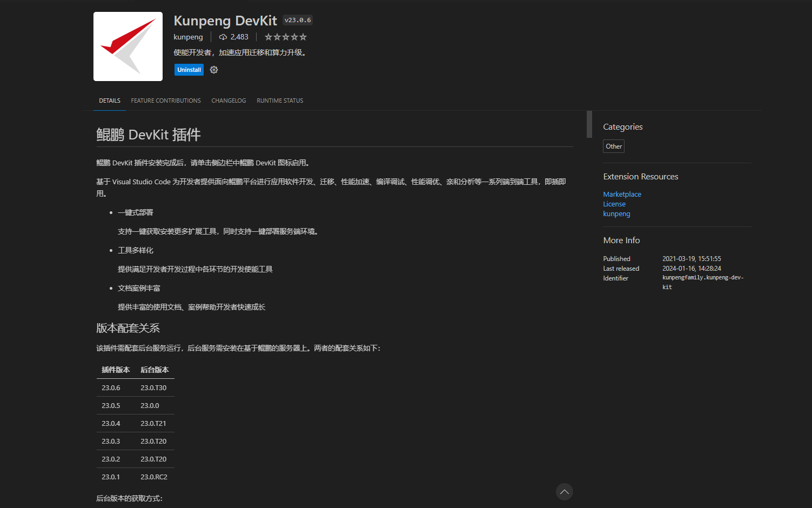The width and height of the screenshot is (812, 508).
Task: Click the 文档案例丰富 bullet item
Action: pos(139,288)
